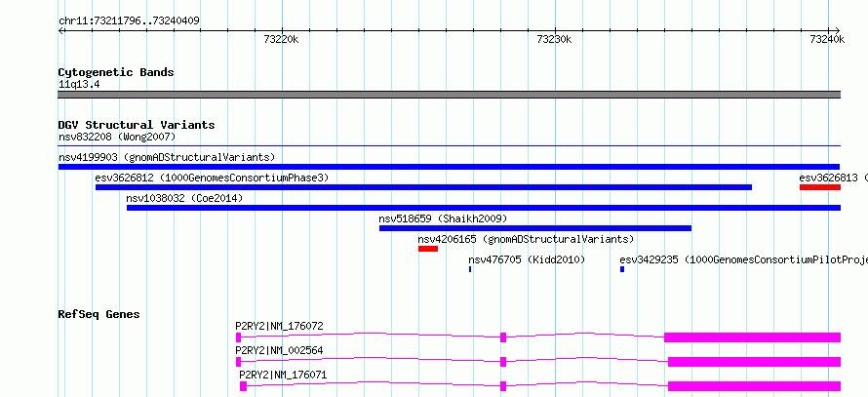Viewport: 868px width, 397px height.
Task: Open the nsv832208 (Wong2007) label
Action: [x=117, y=137]
